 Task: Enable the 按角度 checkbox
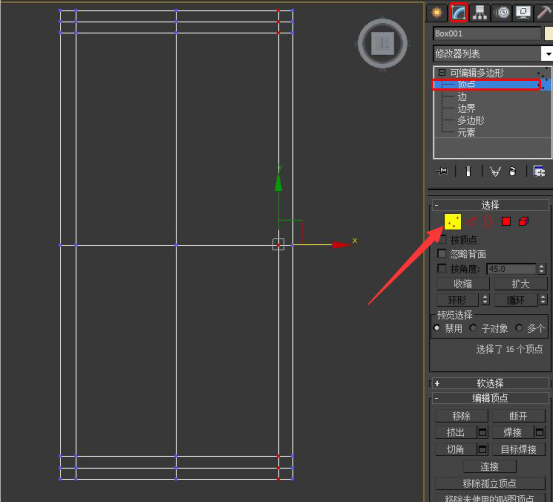tap(442, 268)
